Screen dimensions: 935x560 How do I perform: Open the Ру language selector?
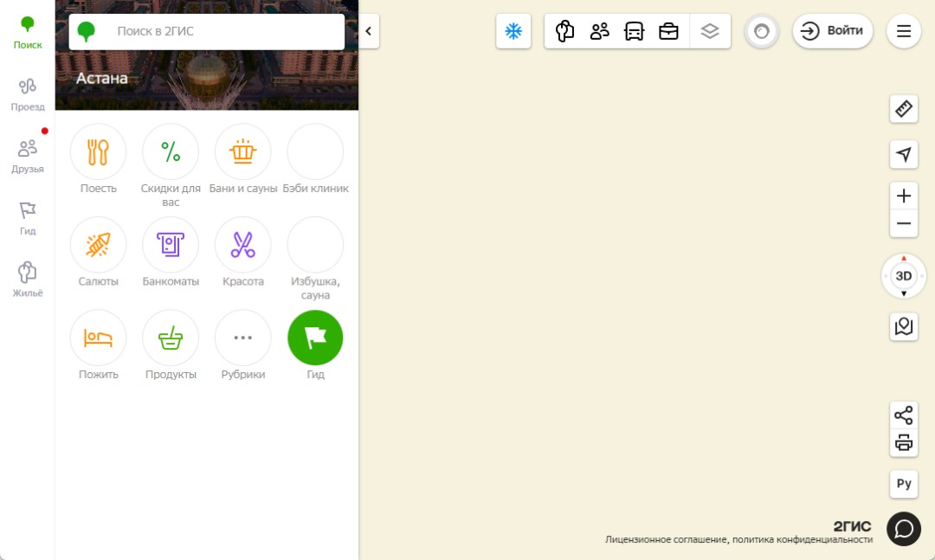coord(904,484)
